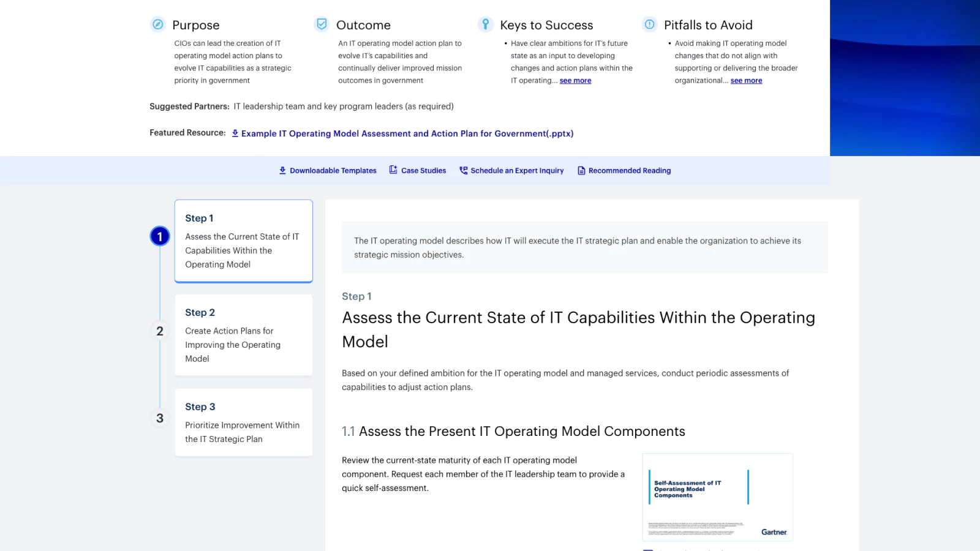980x551 pixels.
Task: Open the Self-Assessment slide thumbnail
Action: click(x=717, y=497)
